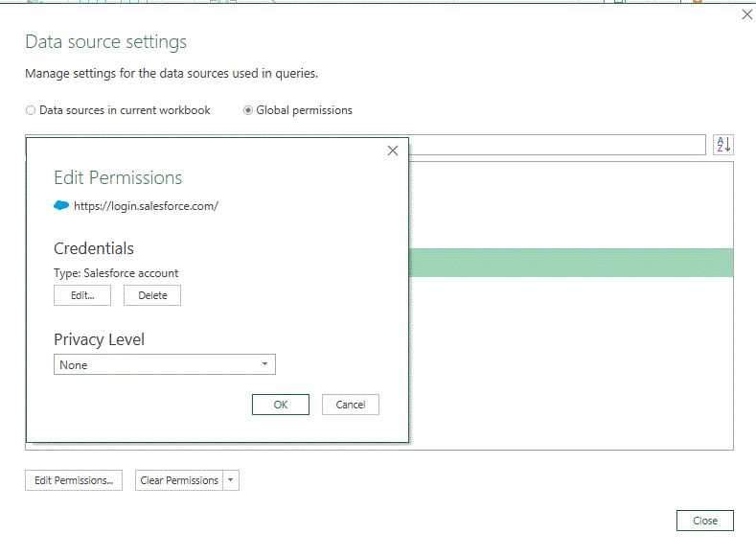Close the Data source settings window
This screenshot has height=557, width=756.
click(746, 14)
